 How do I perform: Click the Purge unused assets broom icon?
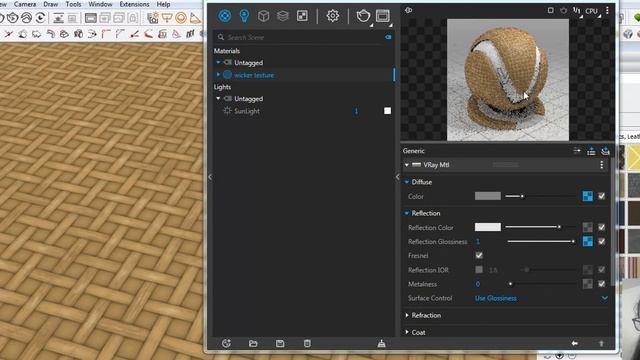381,344
